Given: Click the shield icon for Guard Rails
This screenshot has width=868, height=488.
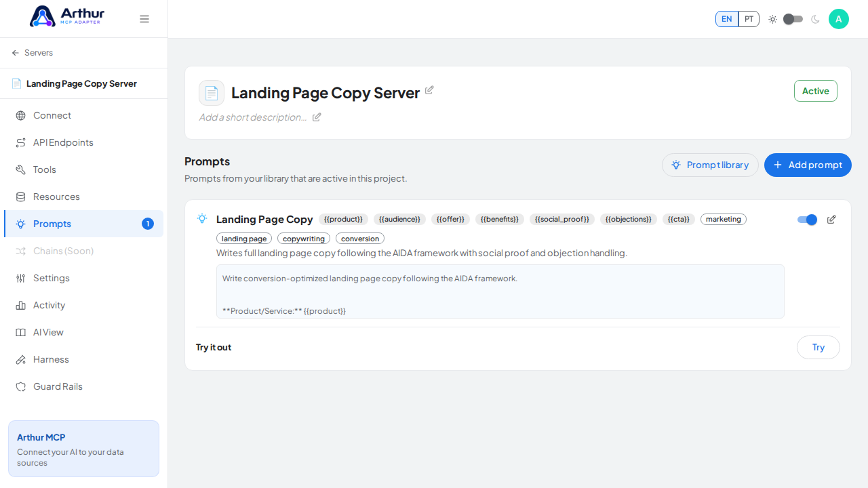Looking at the screenshot, I should [x=20, y=386].
